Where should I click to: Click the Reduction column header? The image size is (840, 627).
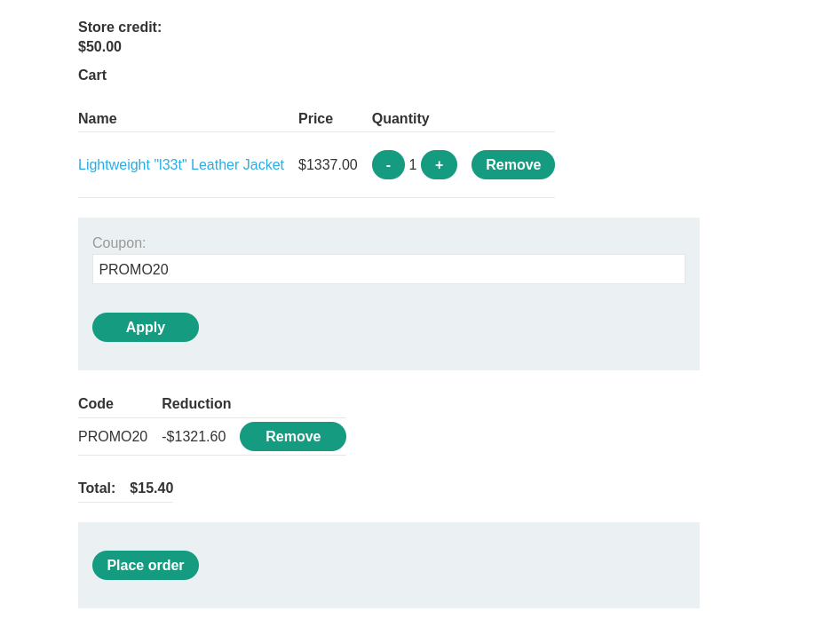point(196,404)
